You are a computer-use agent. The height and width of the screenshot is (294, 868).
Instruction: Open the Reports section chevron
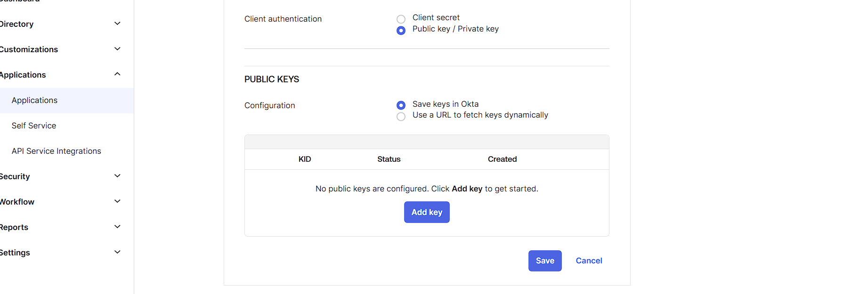pyautogui.click(x=117, y=227)
